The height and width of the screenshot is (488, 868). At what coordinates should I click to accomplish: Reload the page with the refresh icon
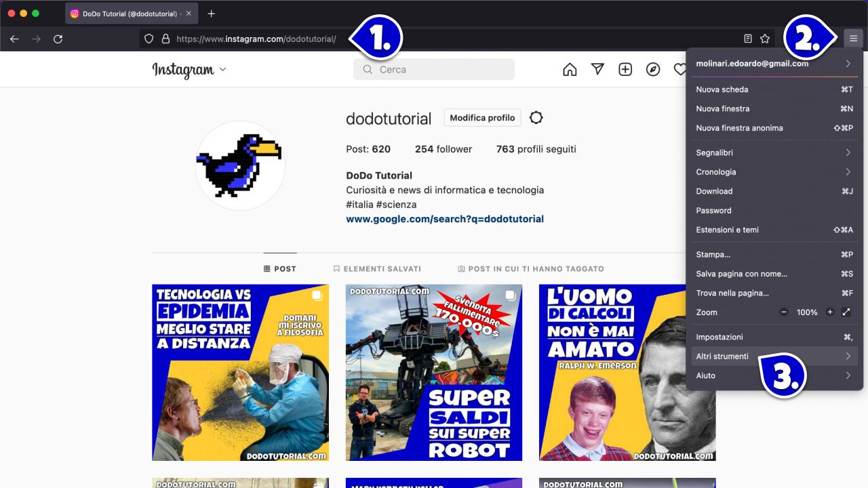(x=58, y=39)
